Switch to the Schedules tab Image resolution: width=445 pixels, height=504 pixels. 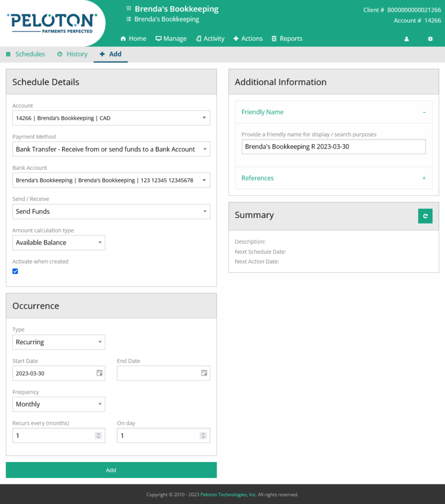click(x=26, y=54)
